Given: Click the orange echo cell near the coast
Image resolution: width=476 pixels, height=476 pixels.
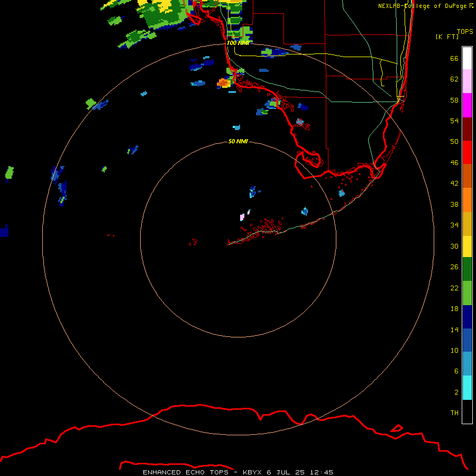Looking at the screenshot, I should pyautogui.click(x=224, y=83).
